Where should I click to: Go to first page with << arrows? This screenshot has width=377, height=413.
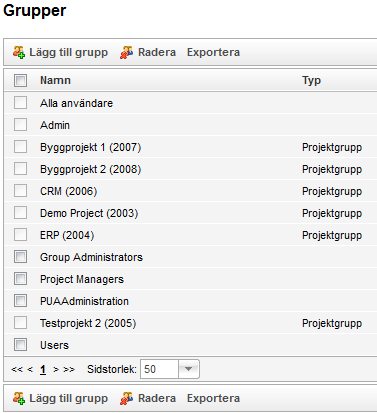coord(17,369)
